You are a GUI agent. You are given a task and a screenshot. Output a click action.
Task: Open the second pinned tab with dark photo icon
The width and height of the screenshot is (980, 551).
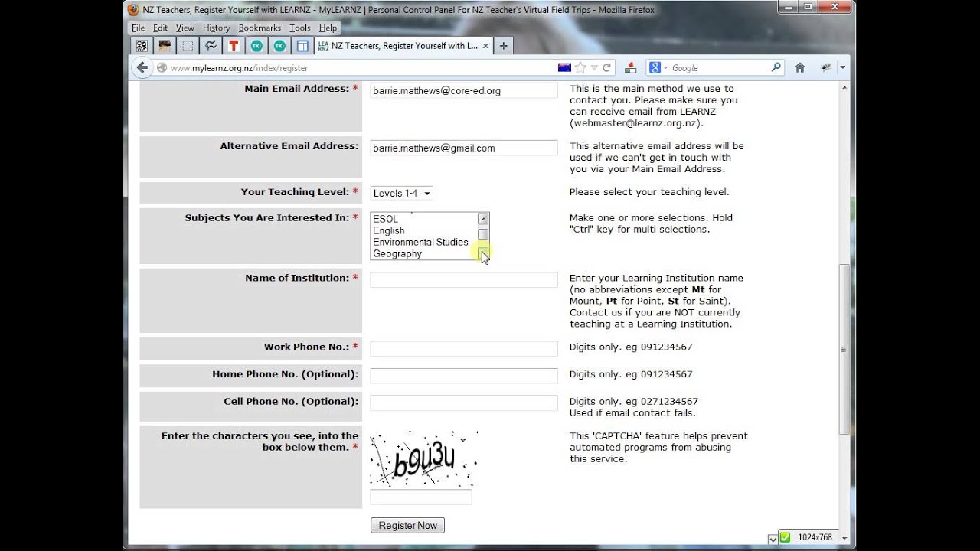coord(165,46)
